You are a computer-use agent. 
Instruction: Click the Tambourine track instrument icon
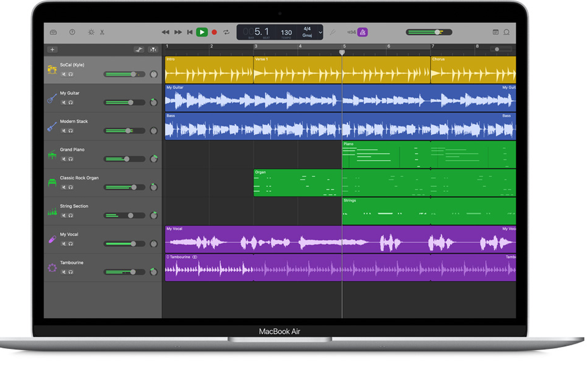click(52, 268)
